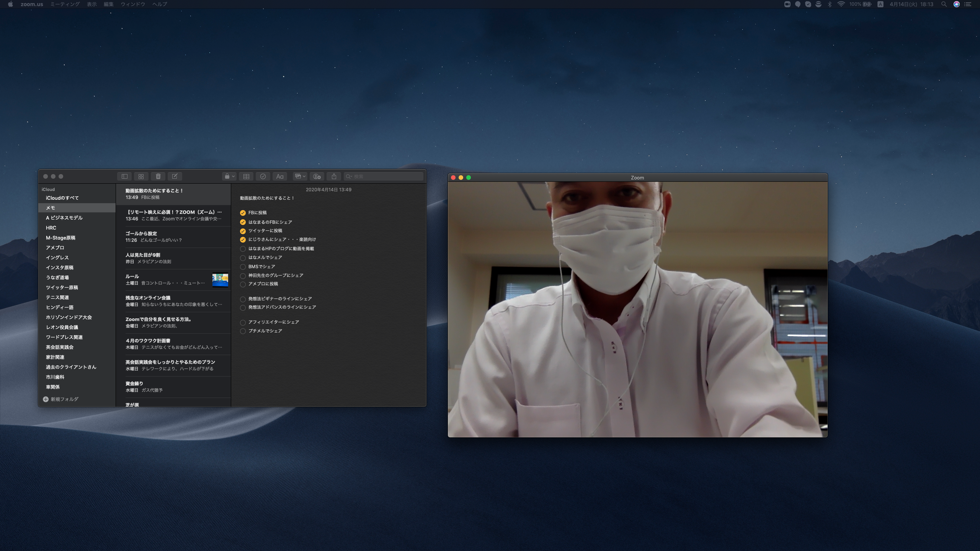
Task: Select the 過去のクライアントさん folder
Action: pos(77,367)
